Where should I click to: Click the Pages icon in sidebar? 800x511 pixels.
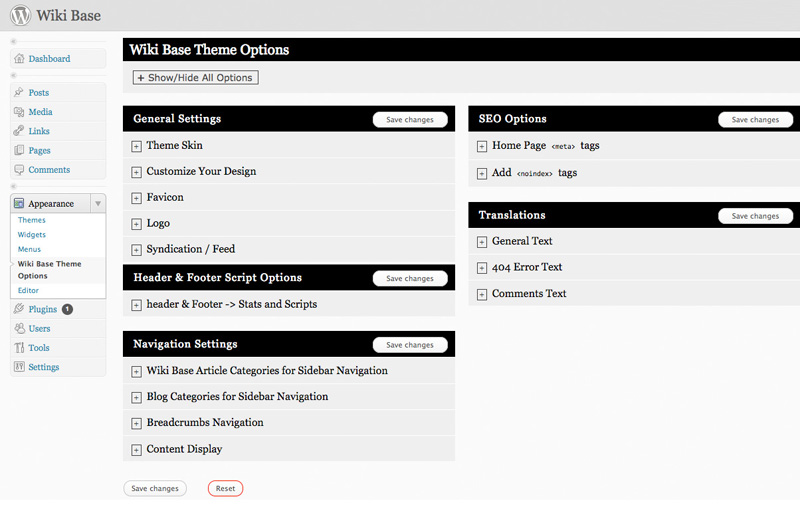(19, 150)
